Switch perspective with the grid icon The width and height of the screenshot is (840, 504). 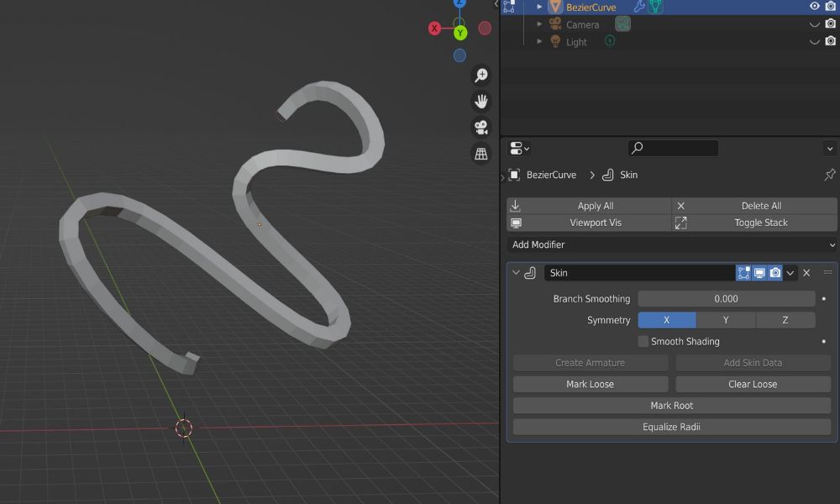[481, 154]
